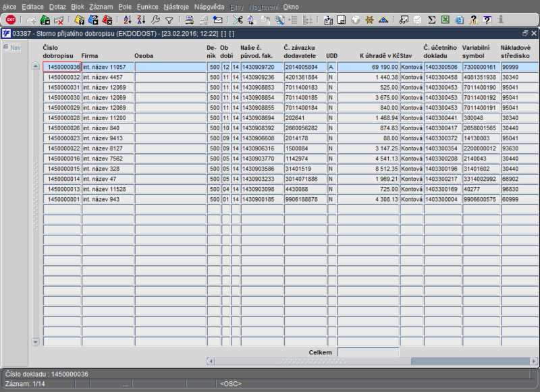Open the Dotaz menu
Screen dimensions: 540x392
coord(57,7)
